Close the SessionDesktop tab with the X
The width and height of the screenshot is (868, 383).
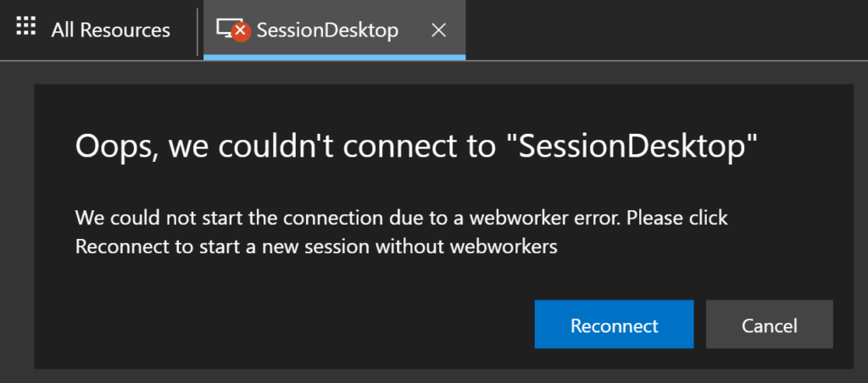coord(438,31)
